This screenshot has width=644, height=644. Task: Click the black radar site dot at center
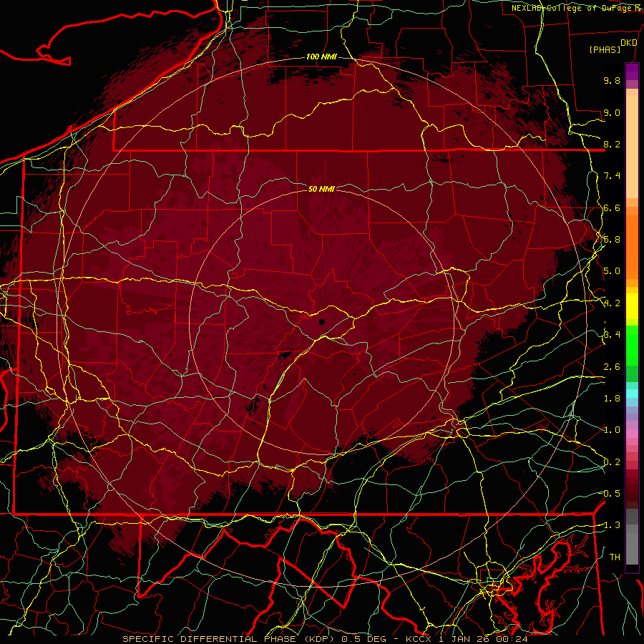[322, 322]
